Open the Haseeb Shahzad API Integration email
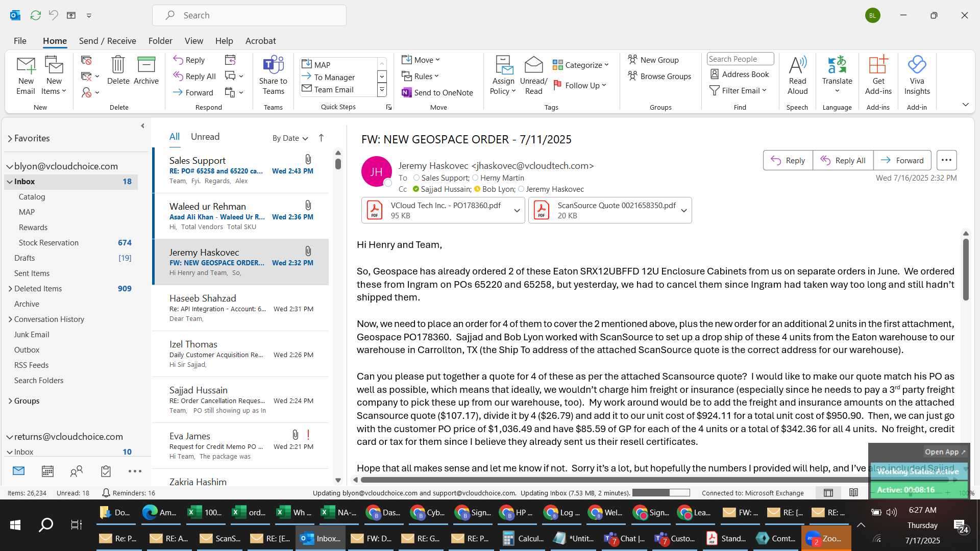Image resolution: width=980 pixels, height=551 pixels. [241, 308]
